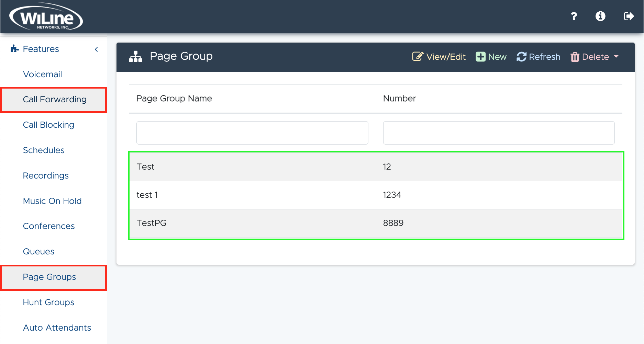Open the help question mark icon
Image resolution: width=644 pixels, height=344 pixels.
574,16
